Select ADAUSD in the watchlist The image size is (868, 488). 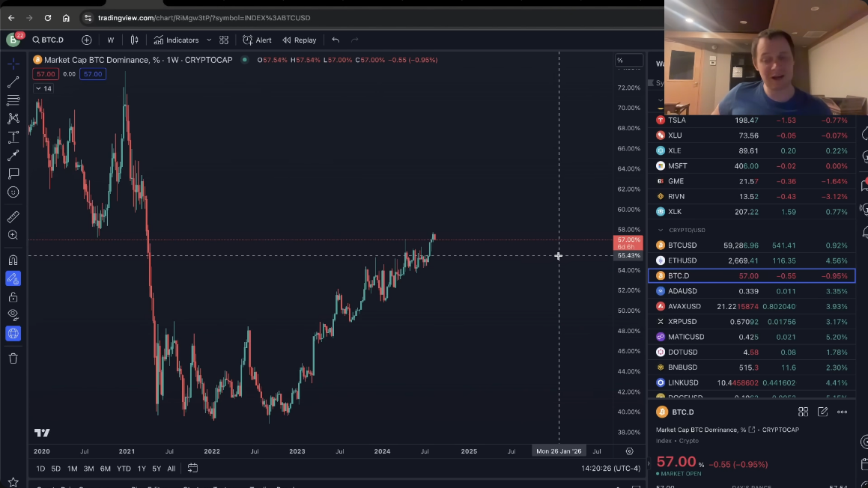[751, 291]
